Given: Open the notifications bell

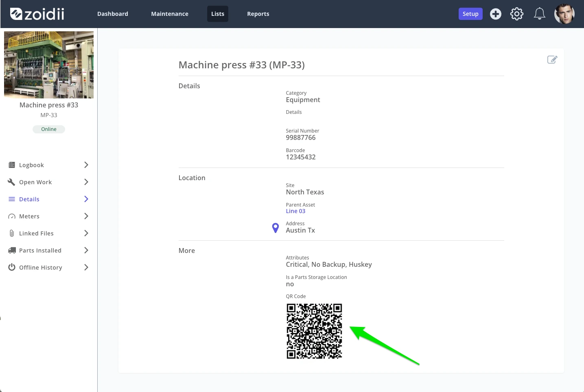Looking at the screenshot, I should (540, 14).
